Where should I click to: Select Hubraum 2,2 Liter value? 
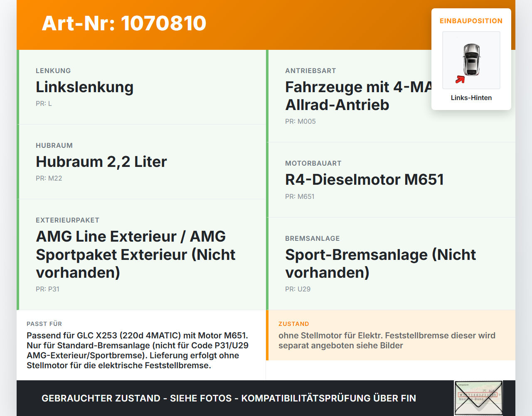tap(101, 162)
